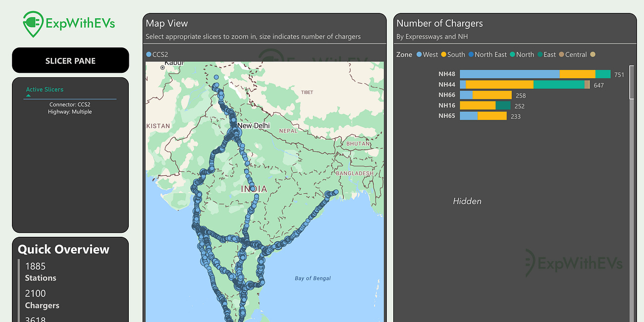This screenshot has width=644, height=322.
Task: Click the 'Stations' label in Quick Overview
Action: point(41,278)
